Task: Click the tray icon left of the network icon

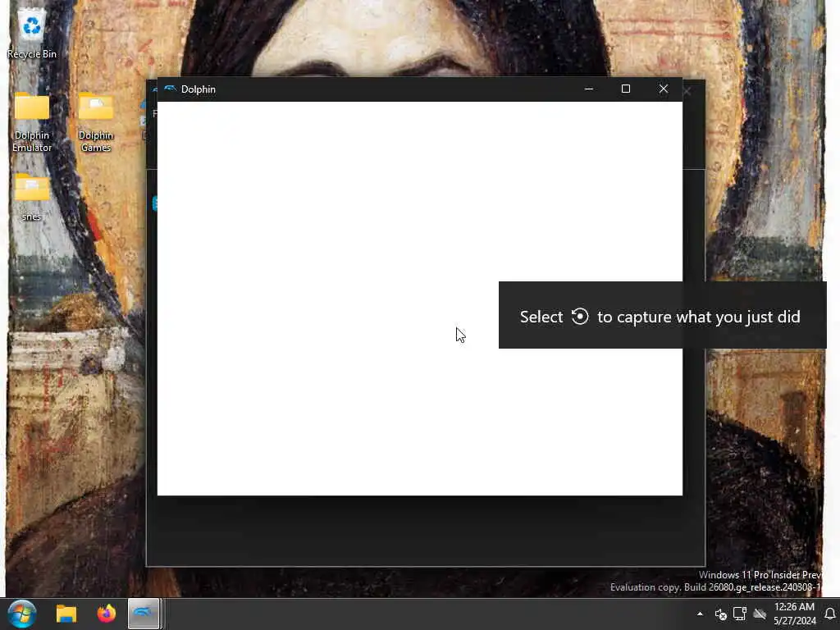Action: point(720,614)
